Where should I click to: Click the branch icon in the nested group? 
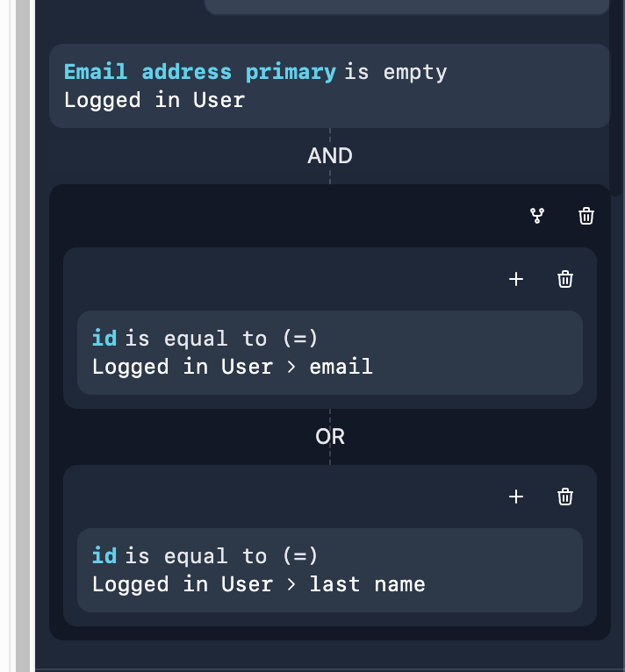(537, 216)
